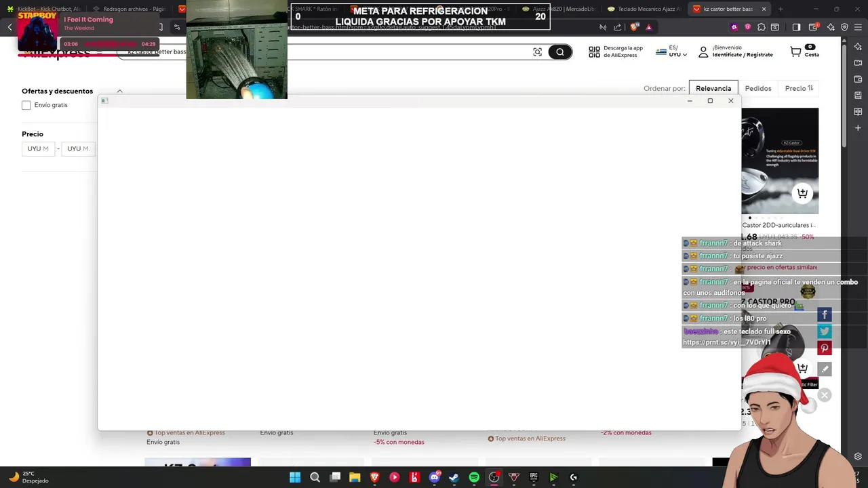Open AliExpress image search camera icon
Screen dimensions: 868x488
click(538, 52)
